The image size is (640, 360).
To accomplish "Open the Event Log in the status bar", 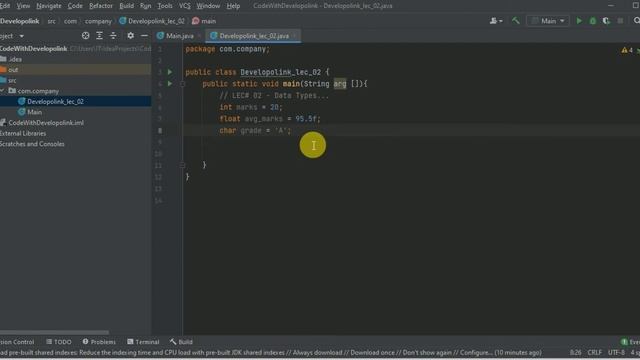I will 630,342.
